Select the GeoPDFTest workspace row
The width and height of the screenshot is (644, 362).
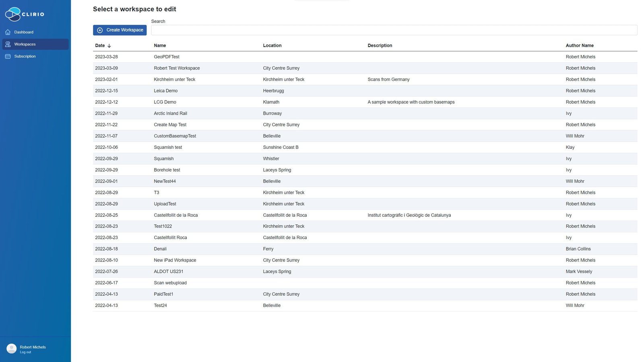(x=365, y=57)
